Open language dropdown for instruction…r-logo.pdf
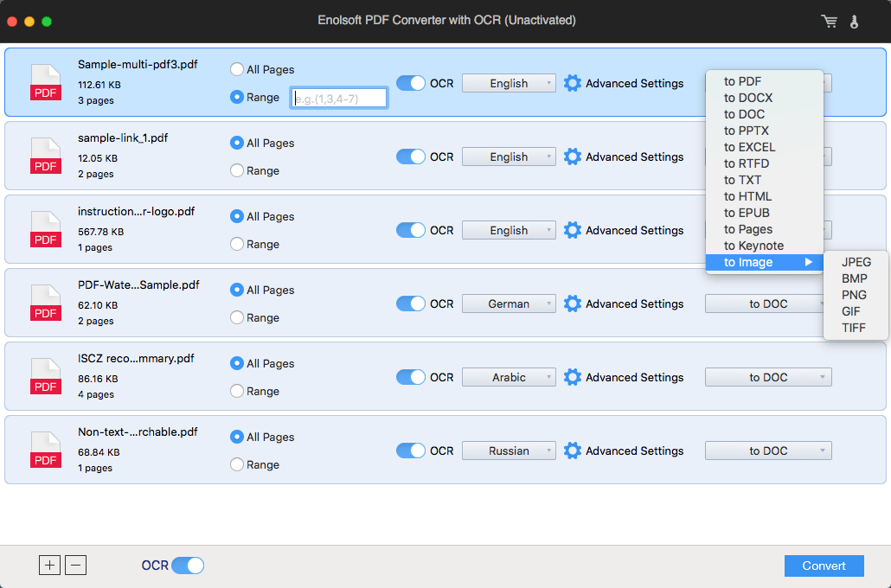This screenshot has width=891, height=588. [509, 230]
